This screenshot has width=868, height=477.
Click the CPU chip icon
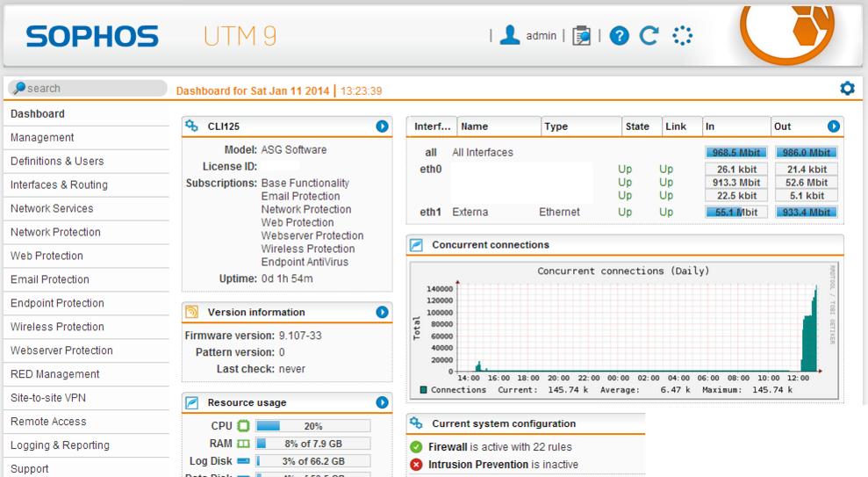tap(244, 426)
